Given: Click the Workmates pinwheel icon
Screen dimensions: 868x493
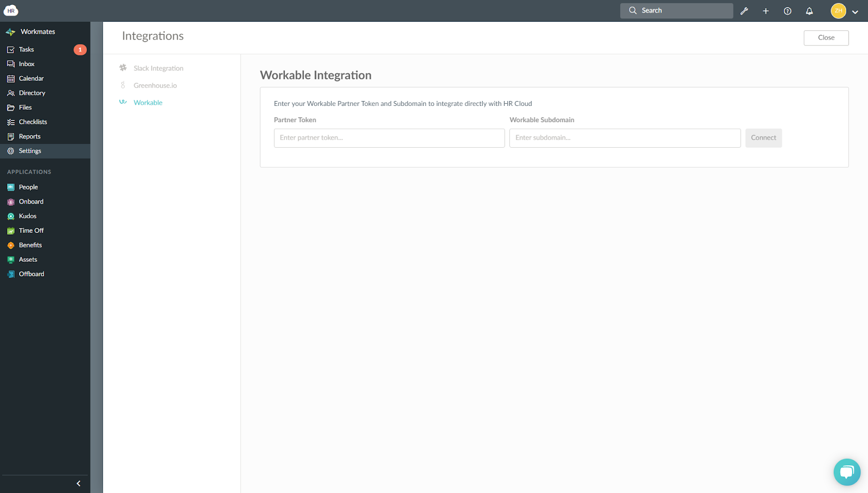Looking at the screenshot, I should point(10,32).
